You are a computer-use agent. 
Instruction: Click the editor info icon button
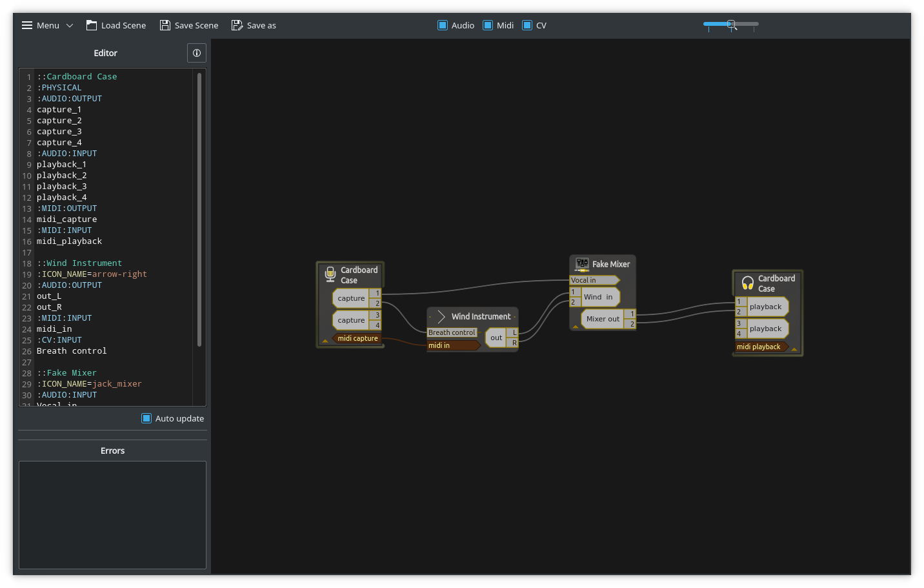tap(197, 53)
